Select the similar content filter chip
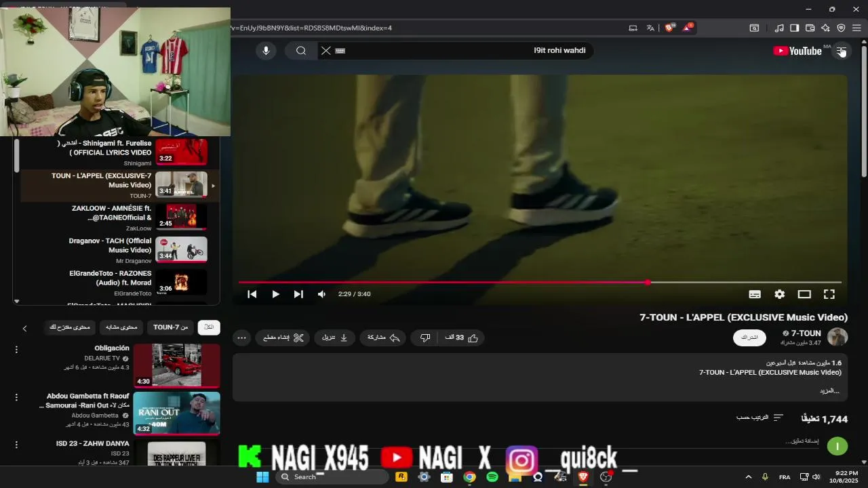868x488 pixels. [121, 327]
